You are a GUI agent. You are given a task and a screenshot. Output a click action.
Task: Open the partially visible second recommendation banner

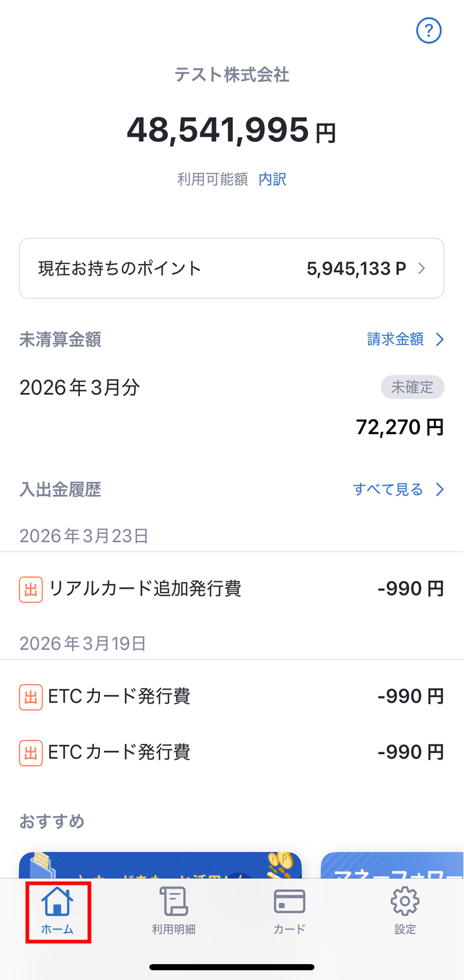click(x=392, y=865)
